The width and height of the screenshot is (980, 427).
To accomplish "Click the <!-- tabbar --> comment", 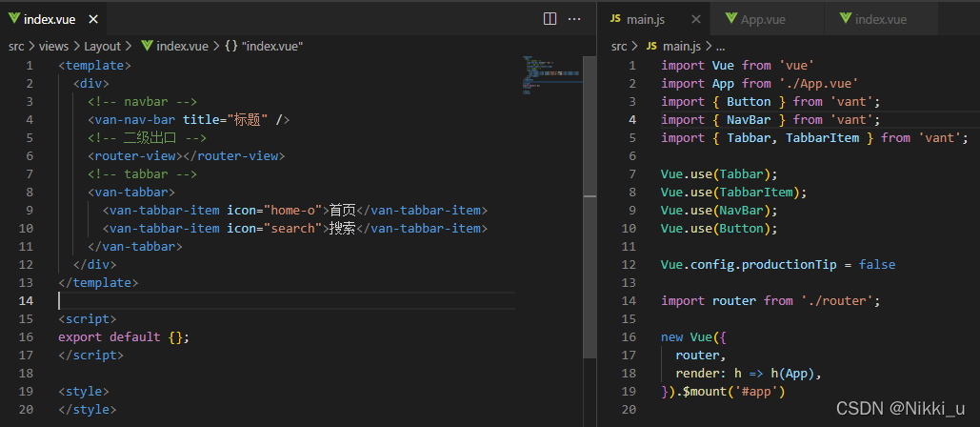I will 143,173.
